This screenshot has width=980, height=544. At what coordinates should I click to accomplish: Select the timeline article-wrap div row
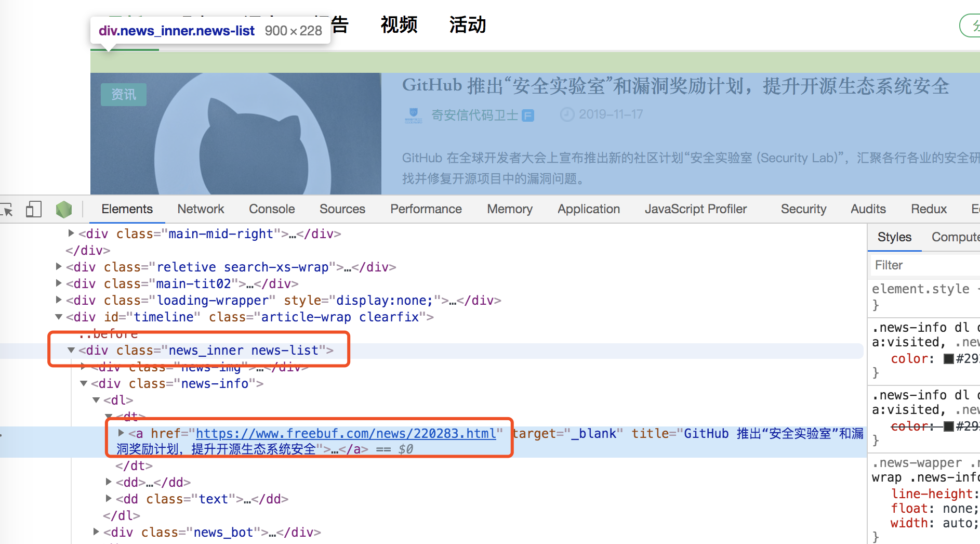(x=250, y=317)
